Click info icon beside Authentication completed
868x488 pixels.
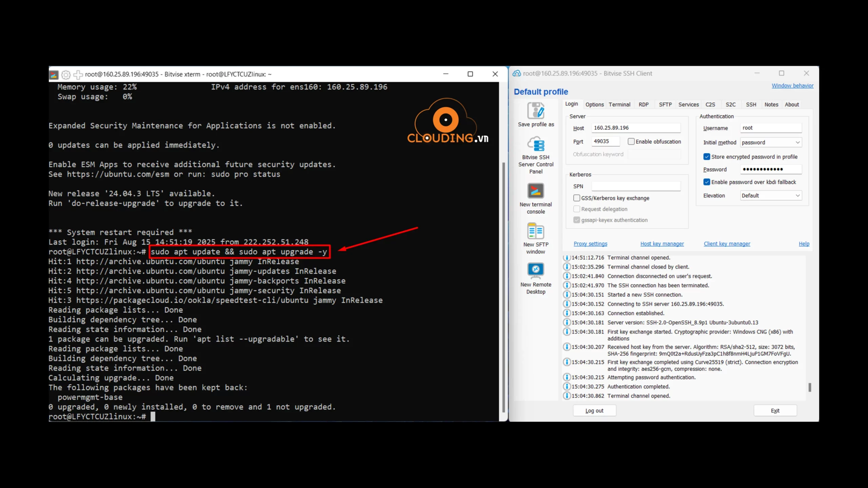pyautogui.click(x=567, y=387)
